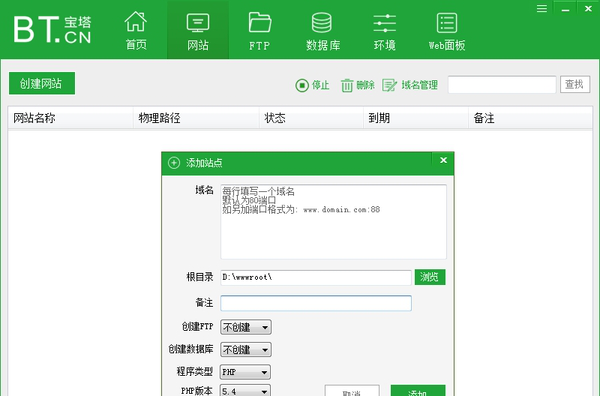Open the Web面板 panel section
Viewport: 600px width, 411px height.
pyautogui.click(x=447, y=31)
